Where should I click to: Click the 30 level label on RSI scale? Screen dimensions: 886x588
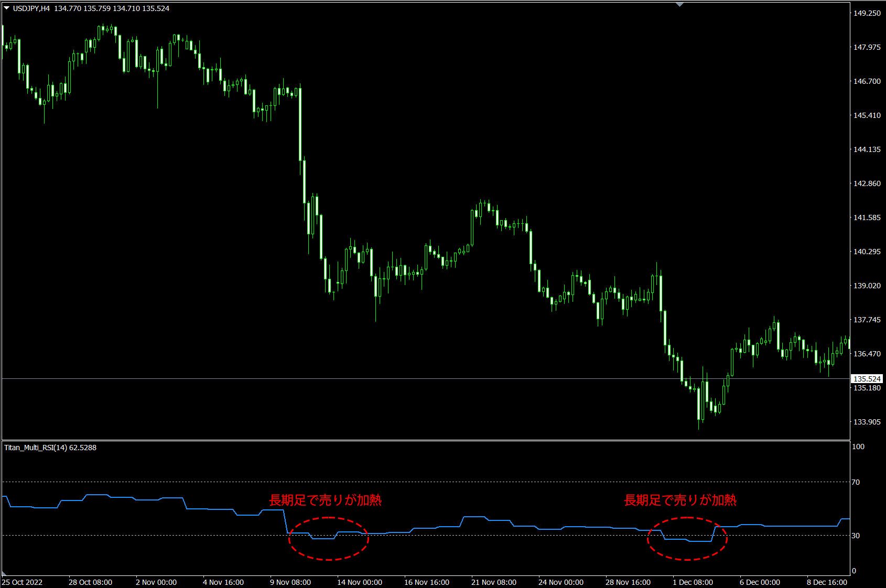coord(856,536)
